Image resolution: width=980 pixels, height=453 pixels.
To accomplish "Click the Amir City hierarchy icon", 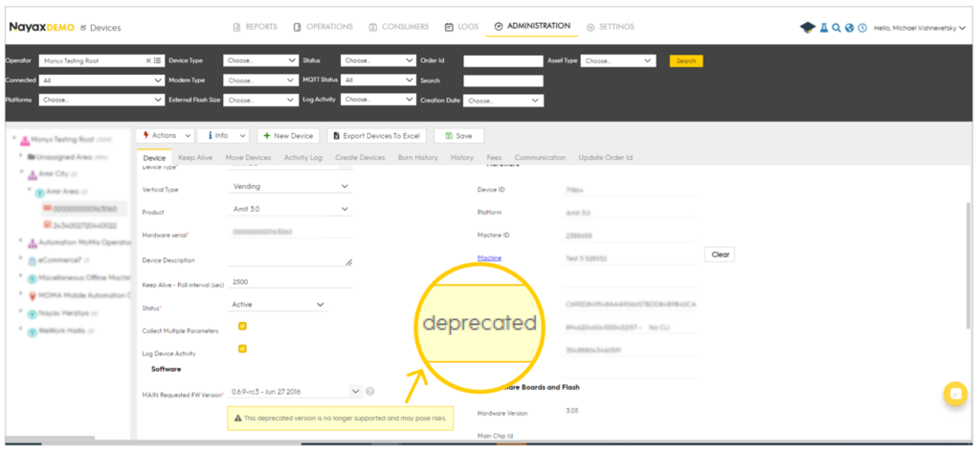I will click(33, 174).
